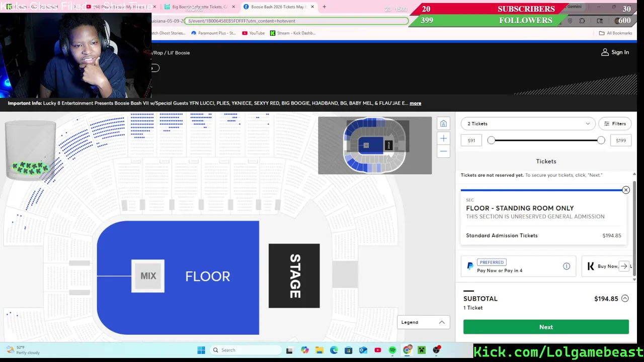This screenshot has width=644, height=362.
Task: Open Task View from the taskbar
Action: coord(289,350)
